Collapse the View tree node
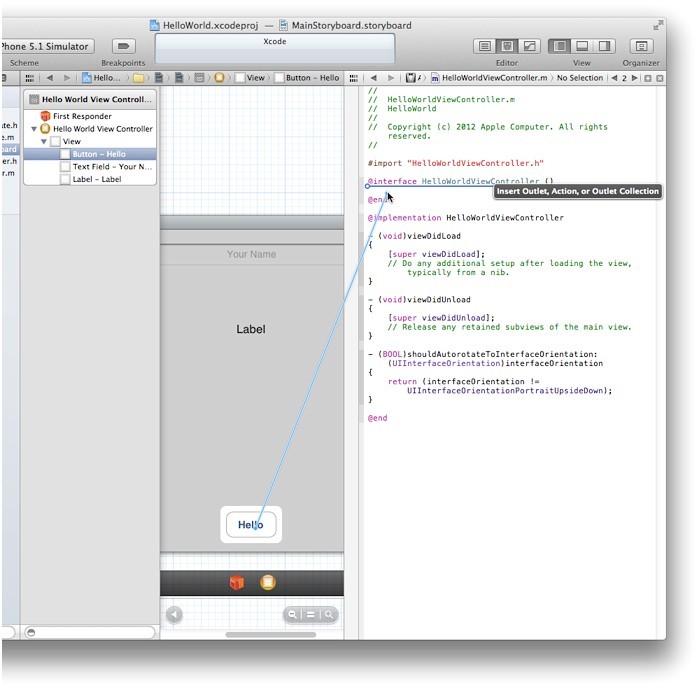This screenshot has height=688, width=697. point(44,142)
